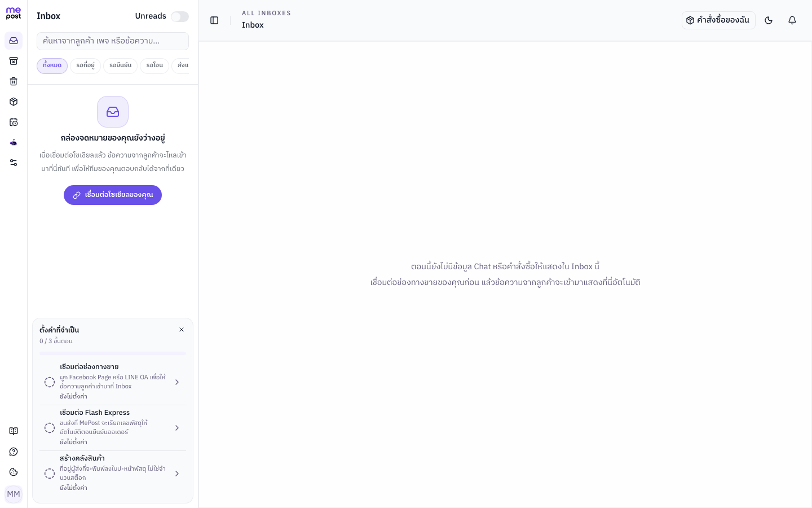Screen dimensions: 812x508
Task: Toggle the Unreads switch
Action: click(180, 16)
